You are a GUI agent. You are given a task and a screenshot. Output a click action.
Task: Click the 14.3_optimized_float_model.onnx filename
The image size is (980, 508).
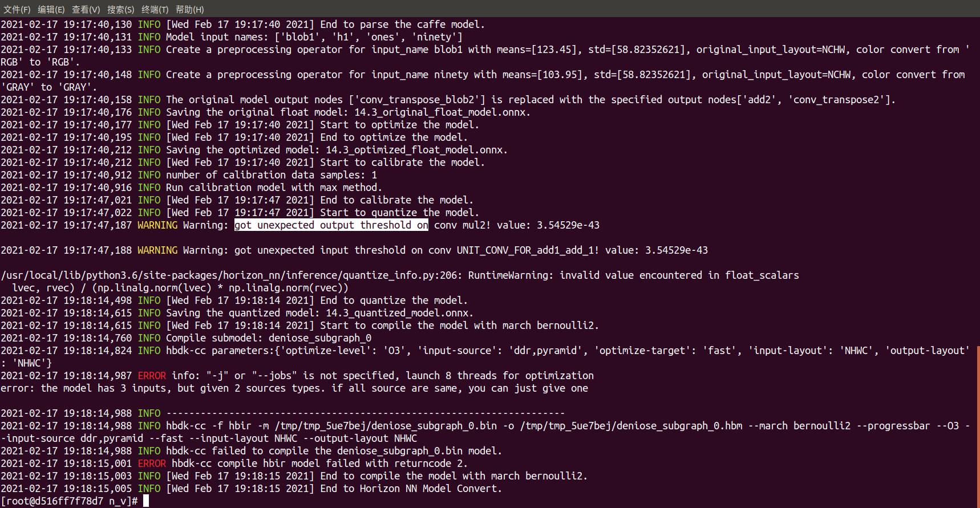point(415,150)
